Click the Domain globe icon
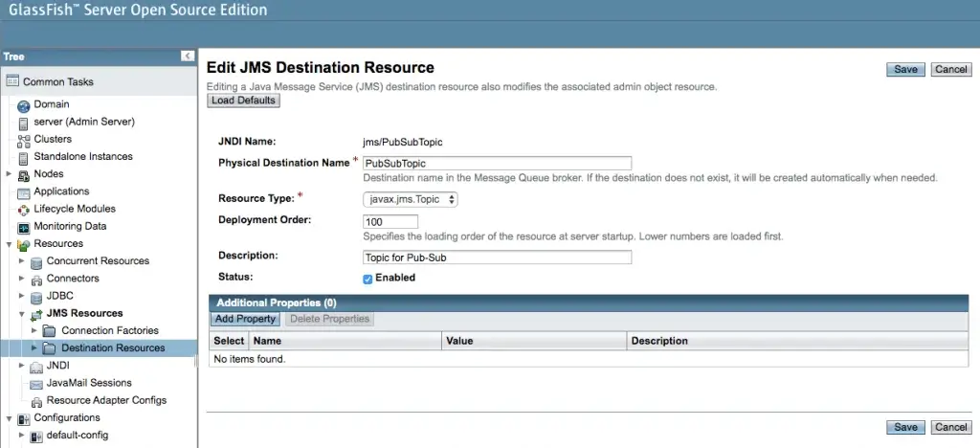Screen dimensions: 980x448 tap(24, 105)
